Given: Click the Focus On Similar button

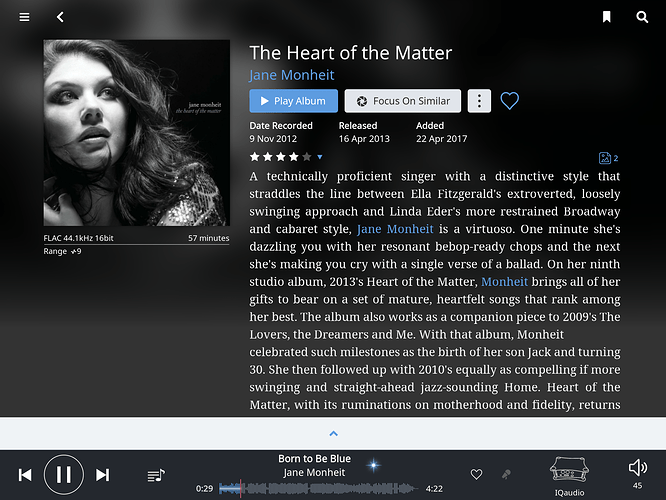Looking at the screenshot, I should (x=403, y=101).
